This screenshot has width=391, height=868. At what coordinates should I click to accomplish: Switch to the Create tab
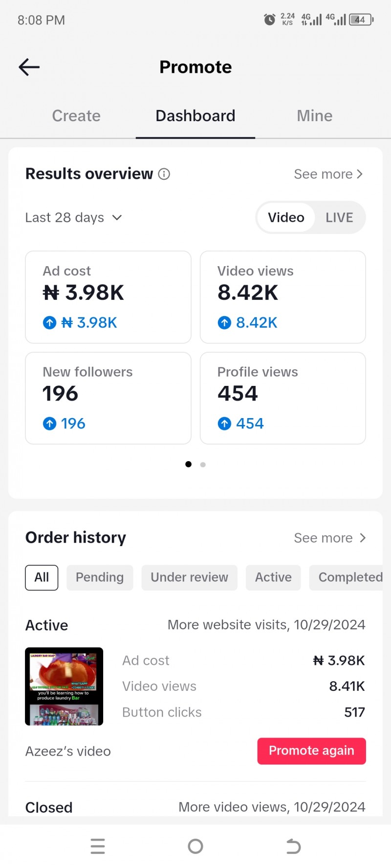coord(76,116)
